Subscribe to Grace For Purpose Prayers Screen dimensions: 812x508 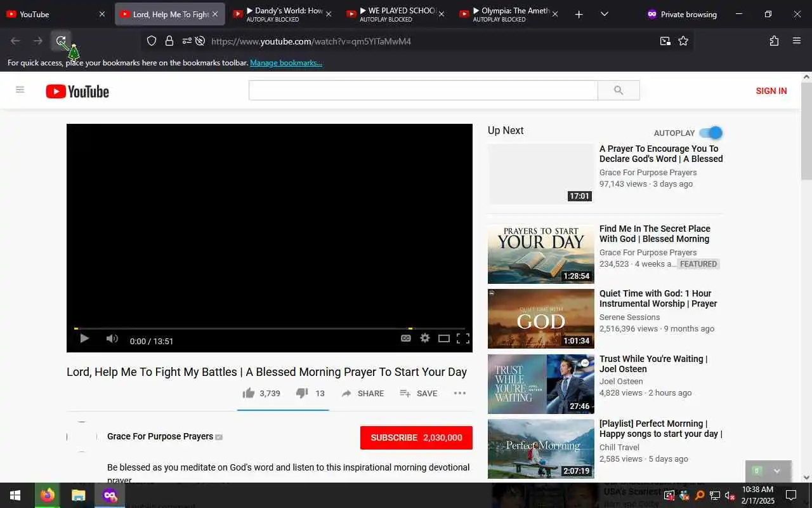[x=416, y=438]
